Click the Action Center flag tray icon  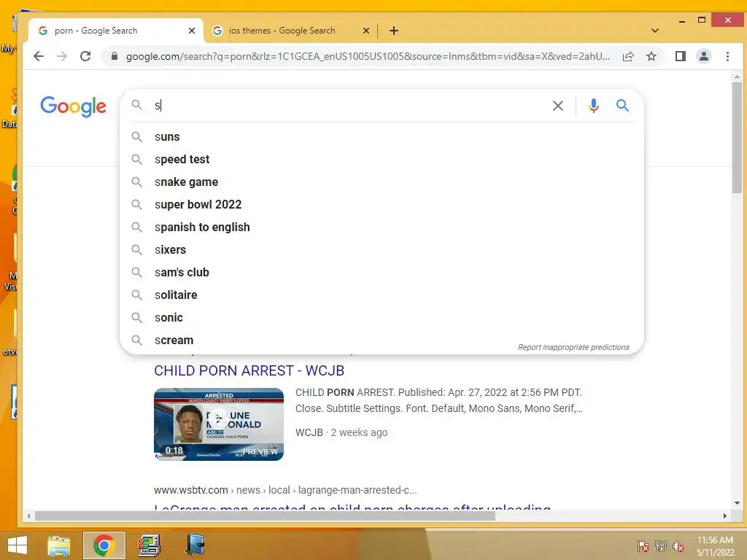(x=643, y=546)
